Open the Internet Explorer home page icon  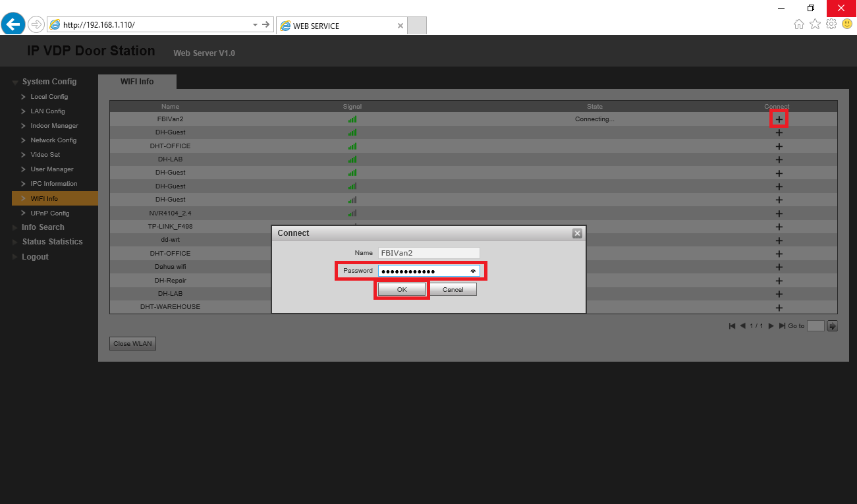798,24
